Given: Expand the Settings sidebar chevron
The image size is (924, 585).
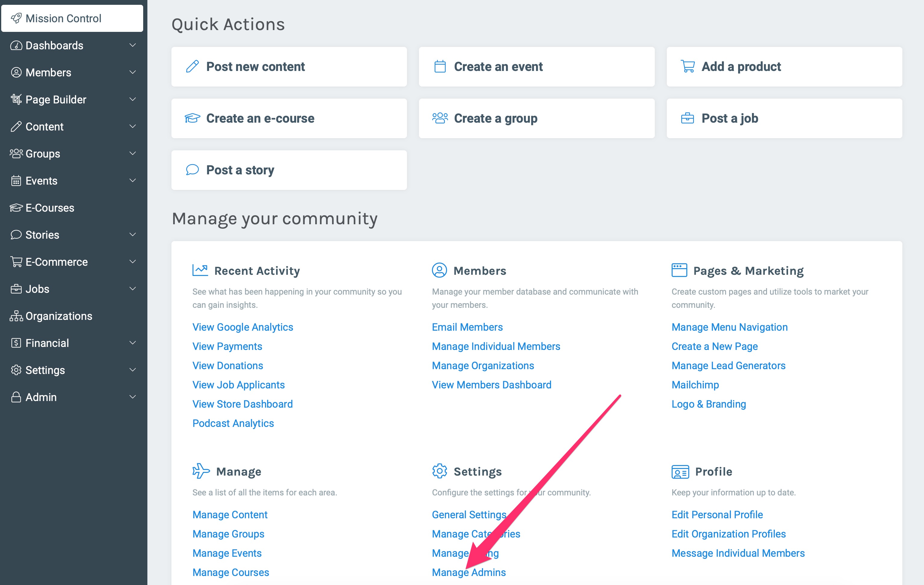Looking at the screenshot, I should [132, 370].
